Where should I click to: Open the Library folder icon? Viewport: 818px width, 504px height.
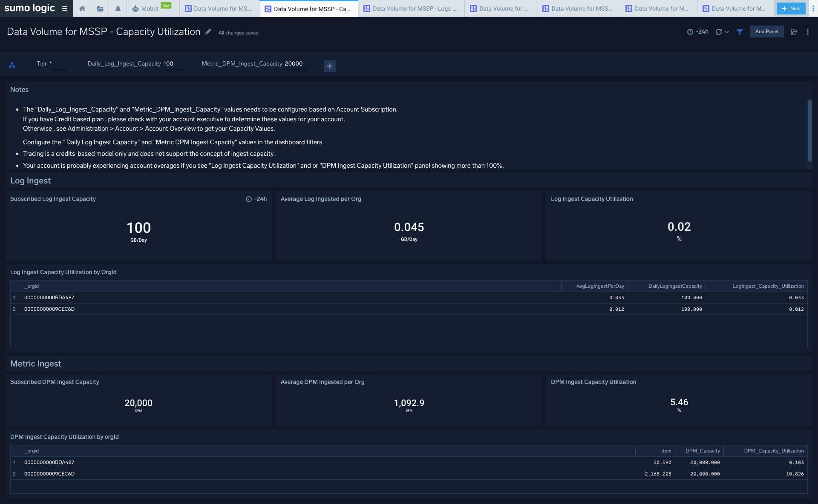click(100, 9)
